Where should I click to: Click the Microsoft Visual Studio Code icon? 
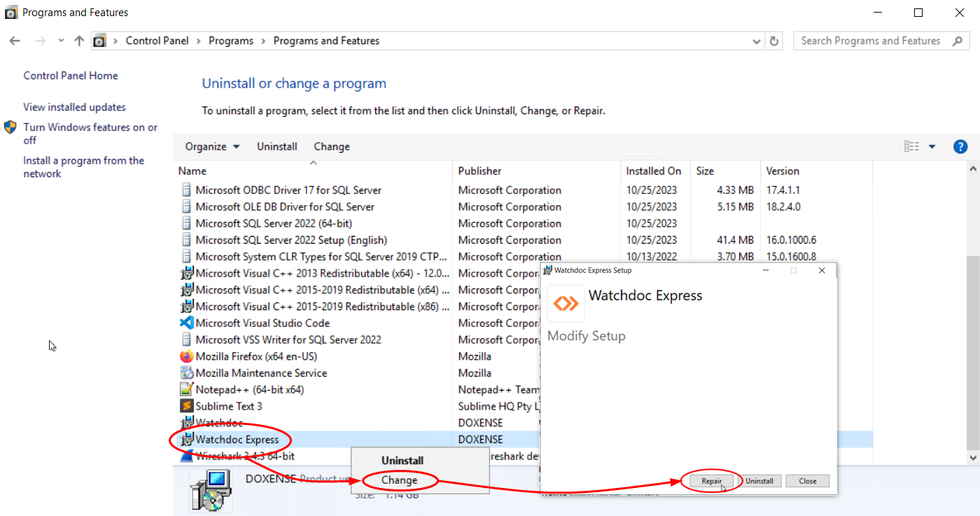186,323
